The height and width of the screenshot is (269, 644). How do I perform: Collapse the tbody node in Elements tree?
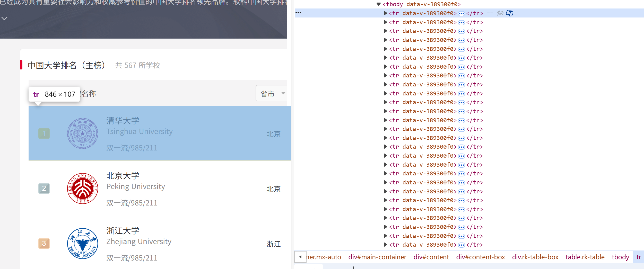(378, 4)
